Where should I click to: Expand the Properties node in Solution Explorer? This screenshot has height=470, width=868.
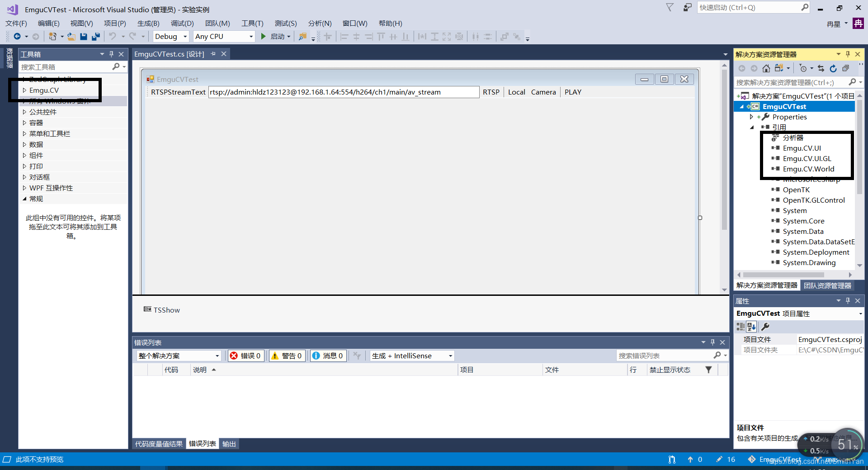pos(751,117)
